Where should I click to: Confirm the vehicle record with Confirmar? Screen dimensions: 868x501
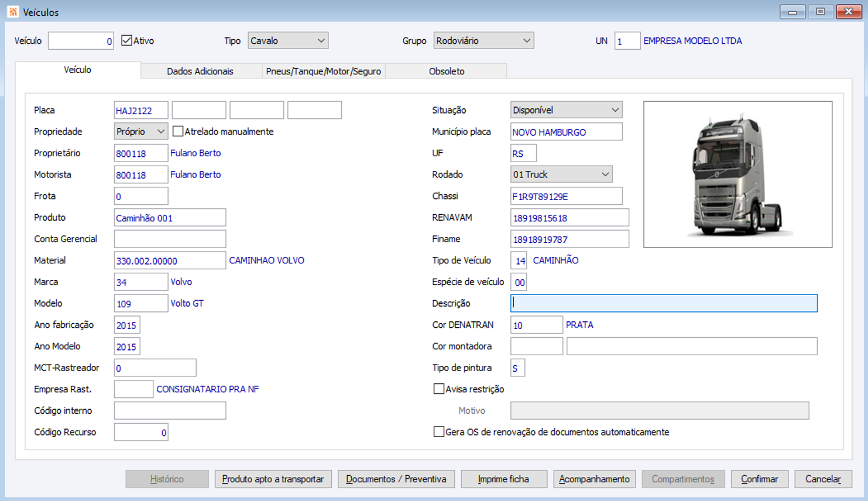[x=760, y=479]
